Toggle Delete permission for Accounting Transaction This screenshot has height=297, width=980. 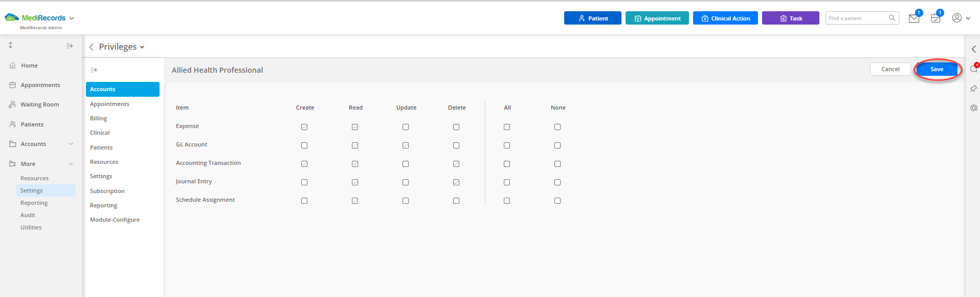point(456,164)
